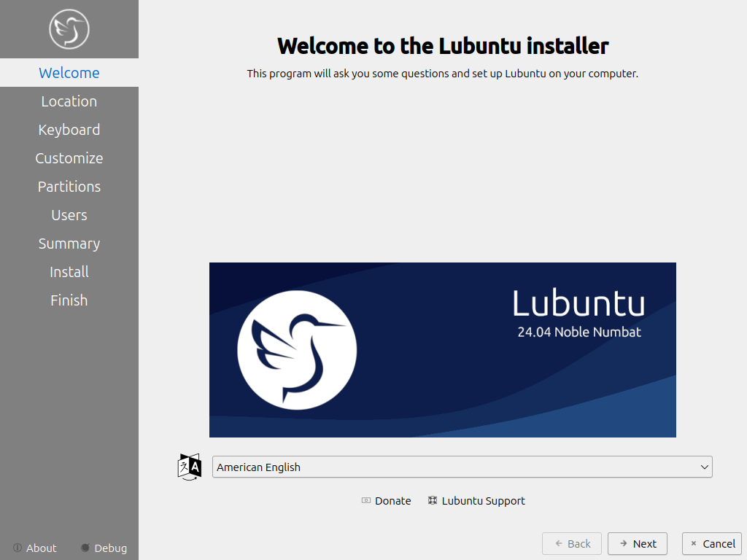Go to the Keyboard step

click(69, 130)
